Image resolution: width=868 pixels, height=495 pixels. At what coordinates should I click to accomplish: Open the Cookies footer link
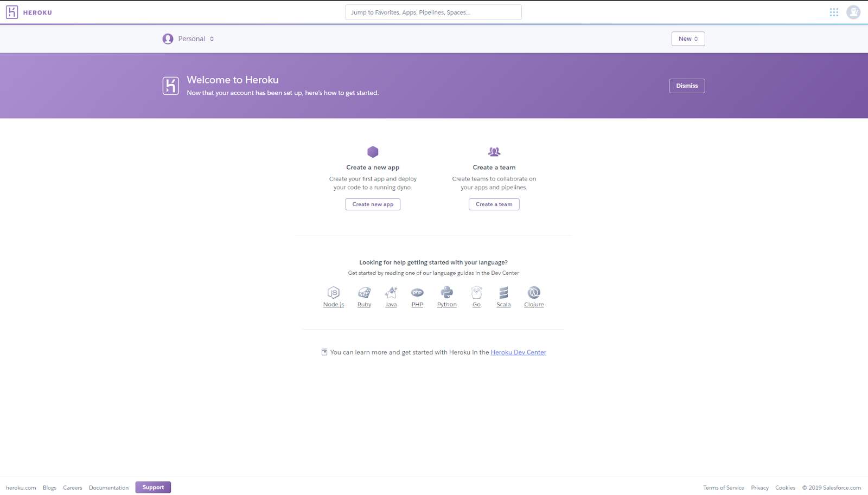tap(785, 488)
